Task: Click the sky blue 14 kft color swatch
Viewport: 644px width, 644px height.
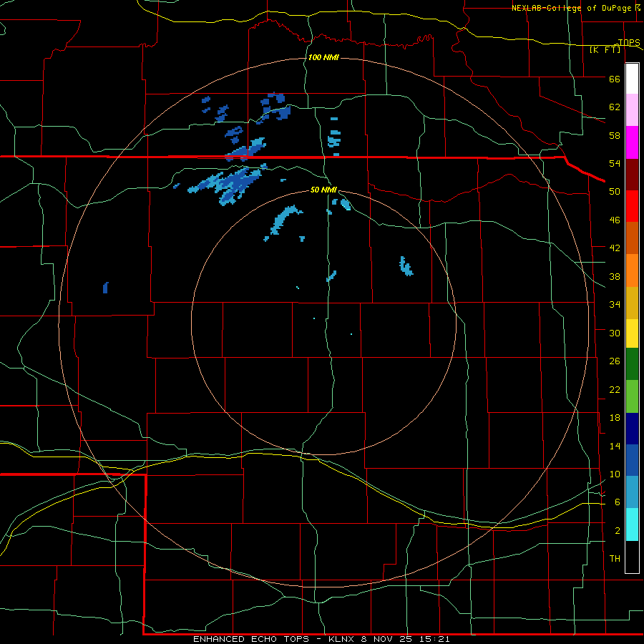Action: pyautogui.click(x=632, y=492)
